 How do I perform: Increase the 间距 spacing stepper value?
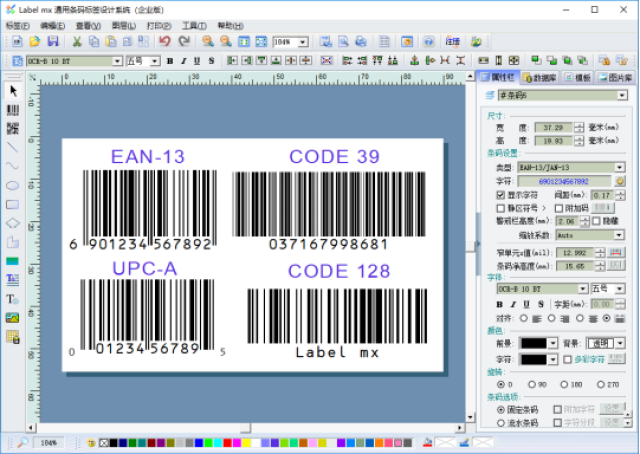point(620,192)
